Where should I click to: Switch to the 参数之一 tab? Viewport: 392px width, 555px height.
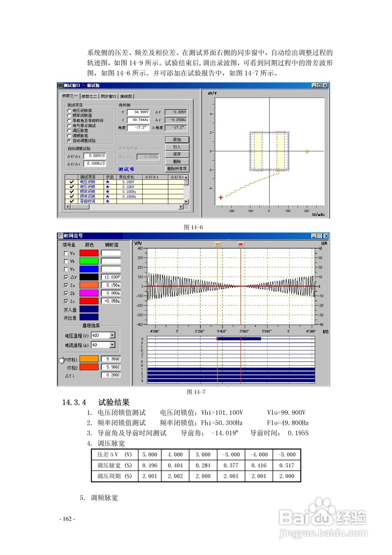[69, 96]
